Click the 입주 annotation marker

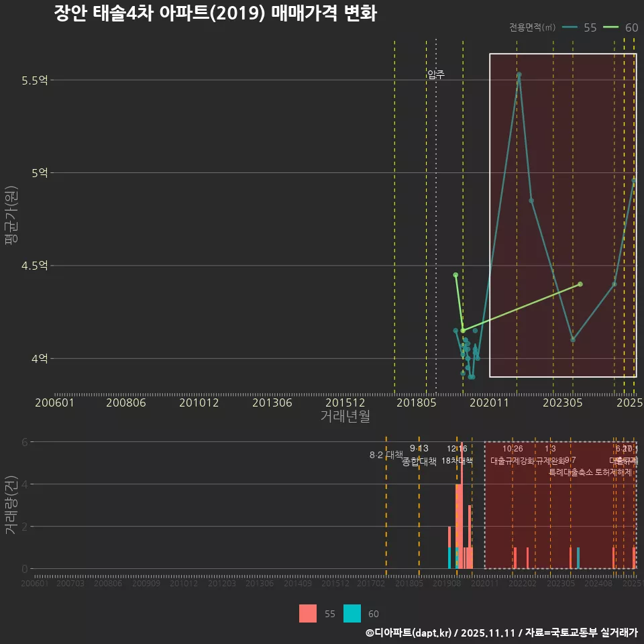pos(437,74)
